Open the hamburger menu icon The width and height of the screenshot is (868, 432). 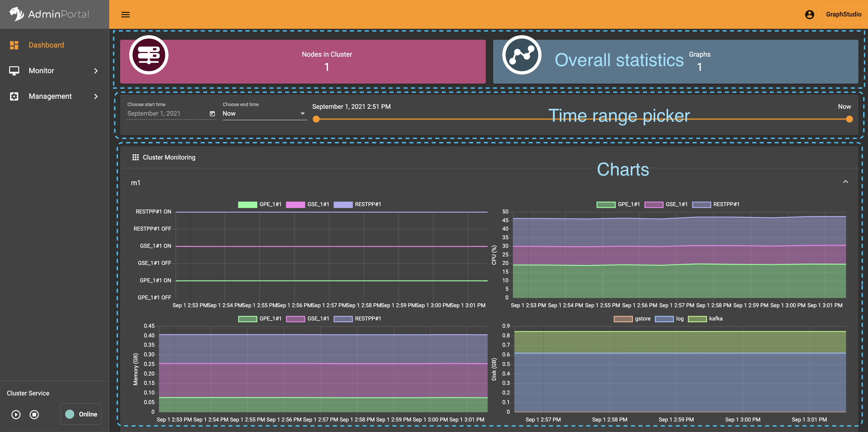coord(125,14)
